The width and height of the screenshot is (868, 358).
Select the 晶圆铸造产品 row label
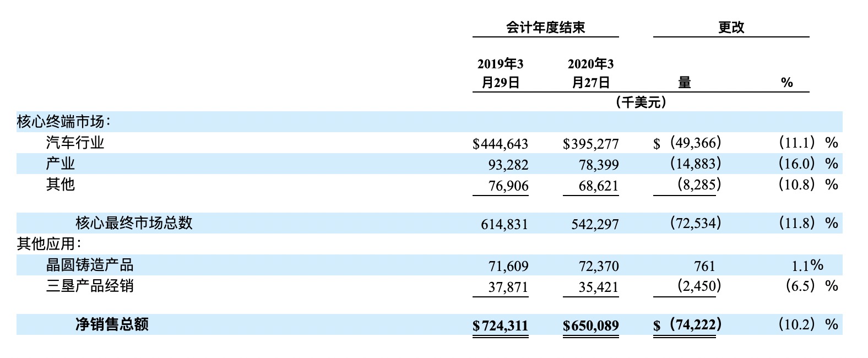tap(90, 265)
